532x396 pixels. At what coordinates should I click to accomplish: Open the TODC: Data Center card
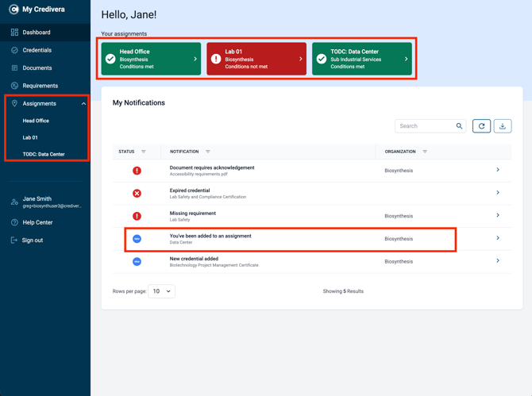pyautogui.click(x=362, y=59)
